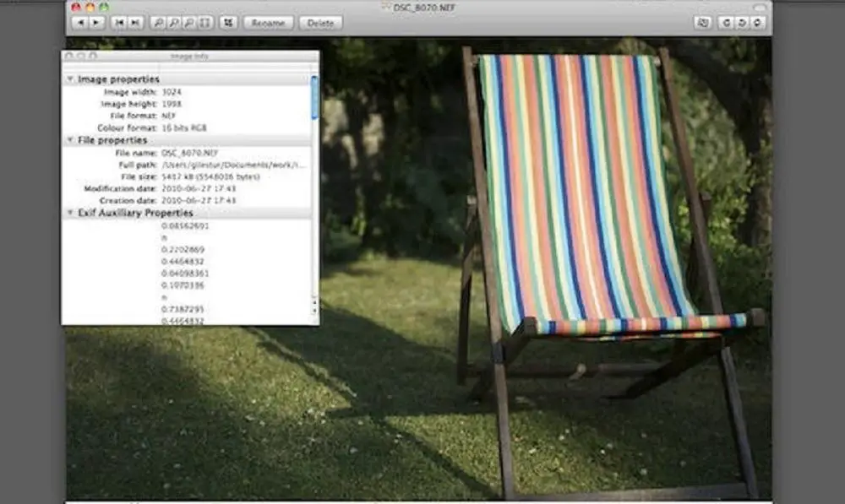This screenshot has height=504, width=845.
Task: Click the Image Info panel scrollbar thumb
Action: coord(315,97)
